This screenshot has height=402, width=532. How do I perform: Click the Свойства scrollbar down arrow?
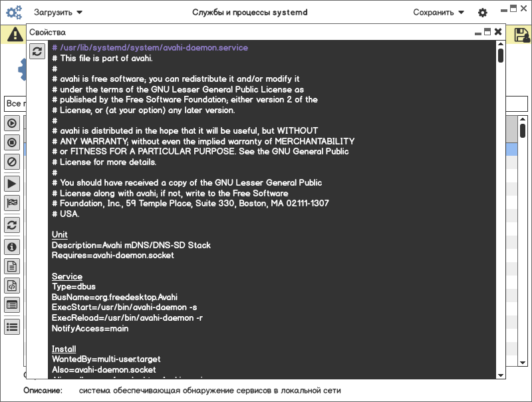501,375
